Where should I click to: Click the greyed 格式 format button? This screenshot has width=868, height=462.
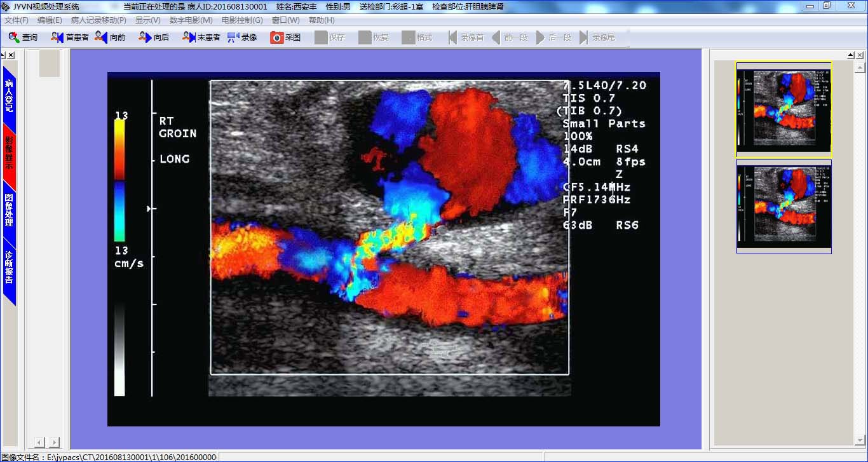click(x=417, y=37)
